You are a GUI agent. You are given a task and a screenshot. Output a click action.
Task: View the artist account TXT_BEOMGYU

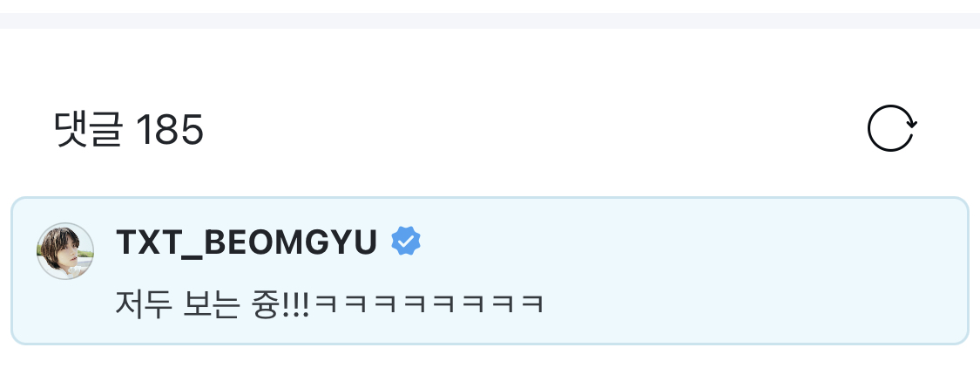247,242
